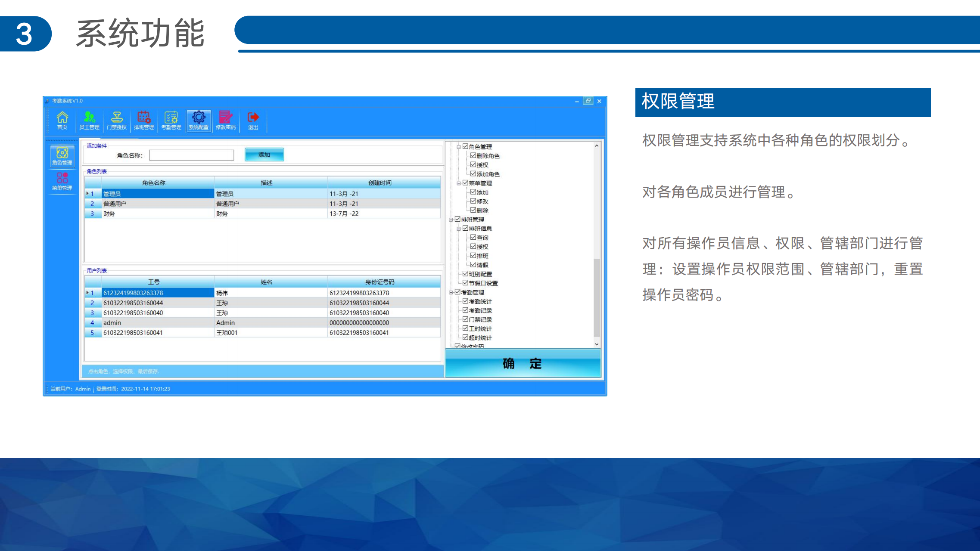Viewport: 980px width, 551px height.
Task: Click the 退出 exit toolbar icon
Action: (x=253, y=121)
